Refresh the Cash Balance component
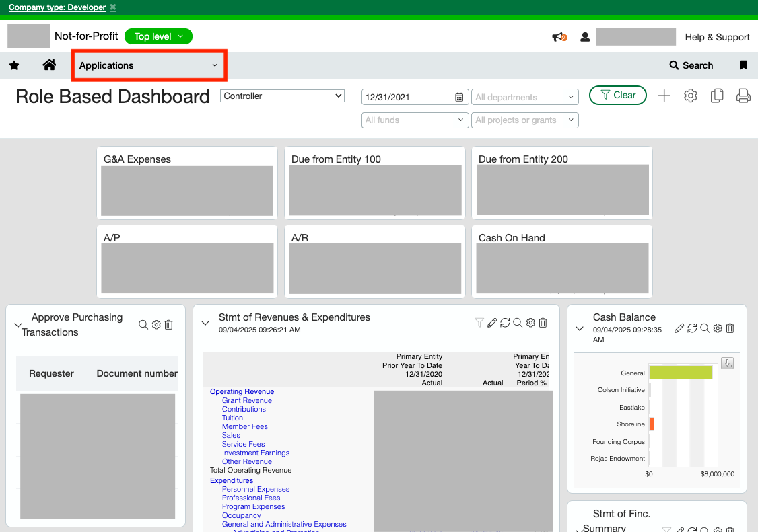 tap(692, 328)
